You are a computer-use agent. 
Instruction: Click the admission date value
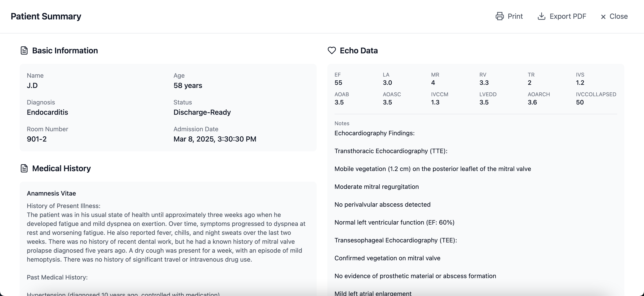[215, 139]
